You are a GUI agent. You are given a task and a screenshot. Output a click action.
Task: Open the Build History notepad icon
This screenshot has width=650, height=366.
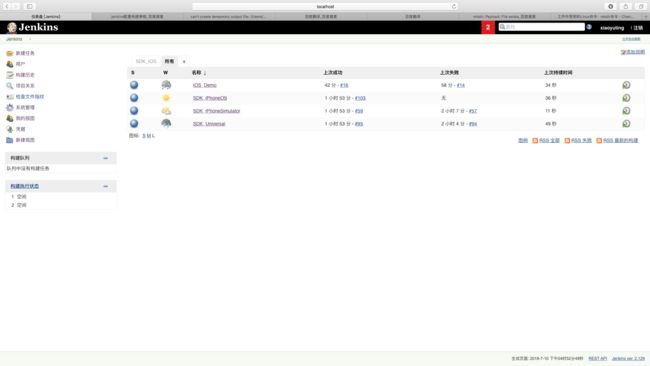tap(10, 75)
